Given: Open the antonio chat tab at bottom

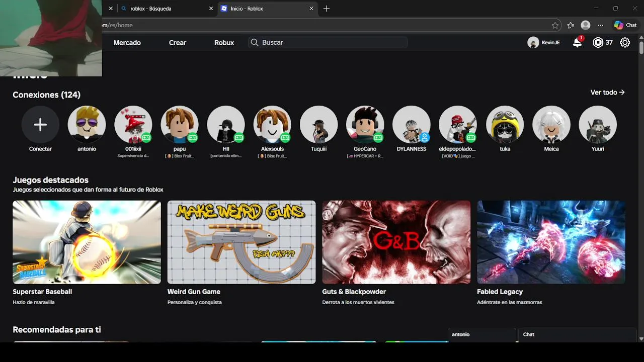Looking at the screenshot, I should [482, 335].
